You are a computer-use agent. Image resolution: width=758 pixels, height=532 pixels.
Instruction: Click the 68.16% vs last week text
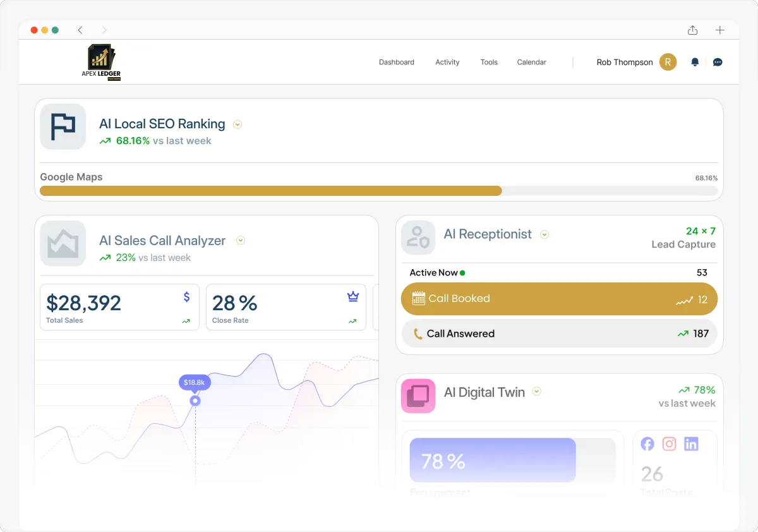tap(164, 141)
